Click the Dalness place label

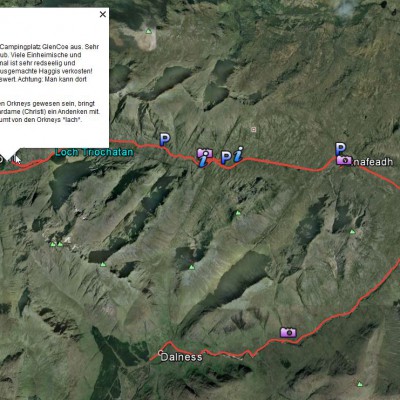coord(181,357)
